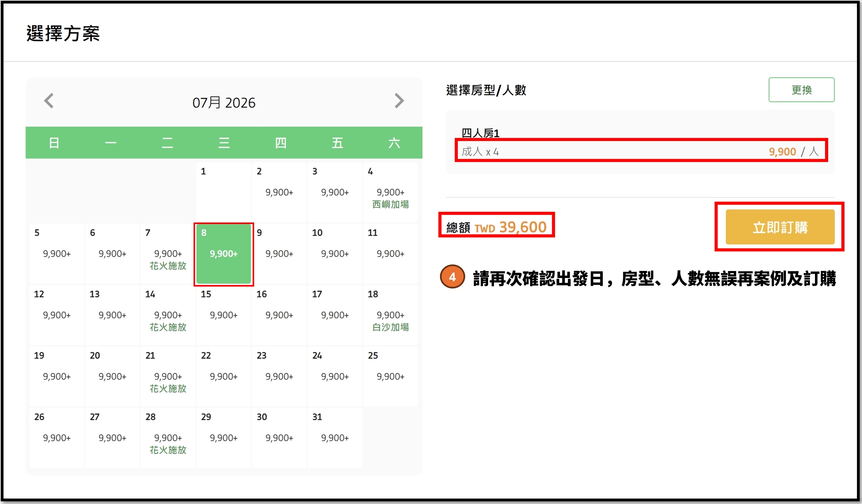Select July 22 on the calendar

point(223,375)
